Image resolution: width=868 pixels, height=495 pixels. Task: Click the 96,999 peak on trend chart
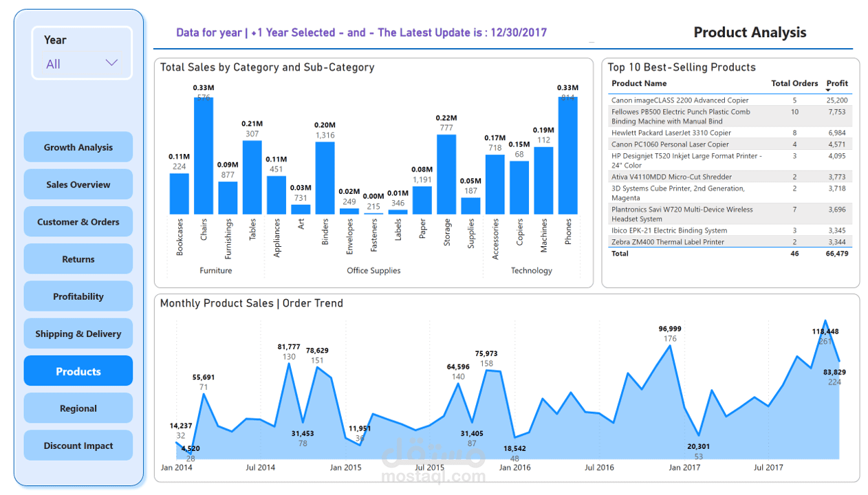coord(671,345)
